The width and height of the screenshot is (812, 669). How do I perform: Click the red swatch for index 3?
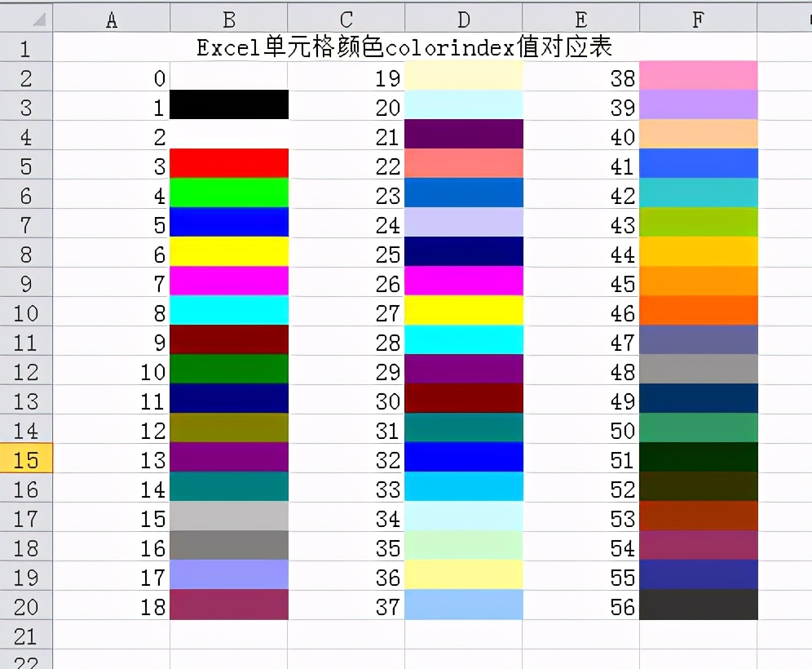pyautogui.click(x=229, y=164)
